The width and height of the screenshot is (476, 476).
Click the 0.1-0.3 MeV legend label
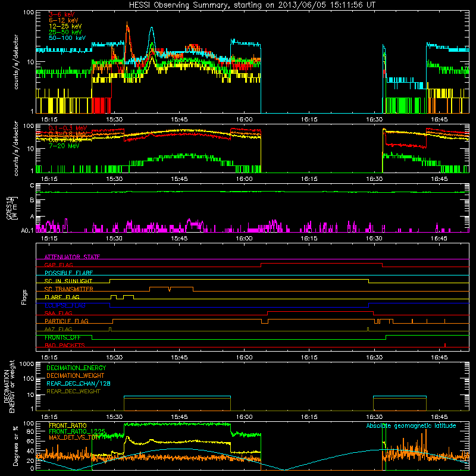(x=68, y=128)
